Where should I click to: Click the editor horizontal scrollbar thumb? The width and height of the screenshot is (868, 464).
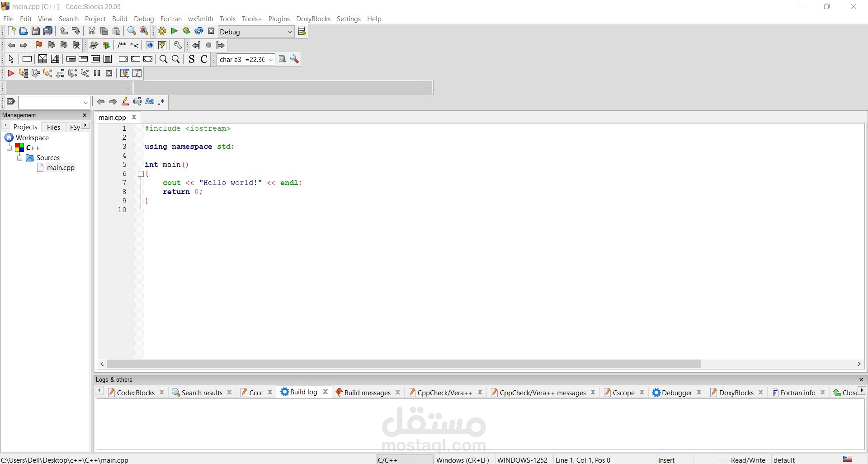click(x=404, y=364)
